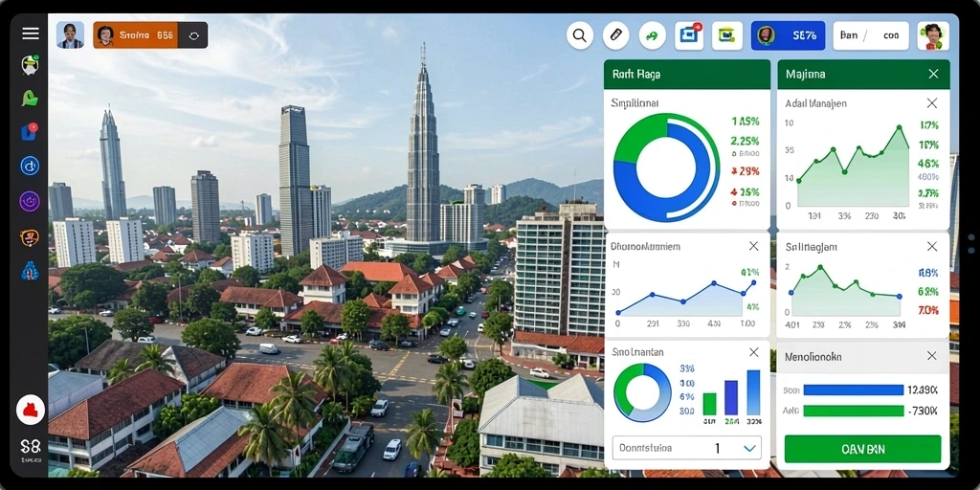Expand the Donntstuioa dropdown chevron
This screenshot has height=490, width=980.
pyautogui.click(x=750, y=448)
